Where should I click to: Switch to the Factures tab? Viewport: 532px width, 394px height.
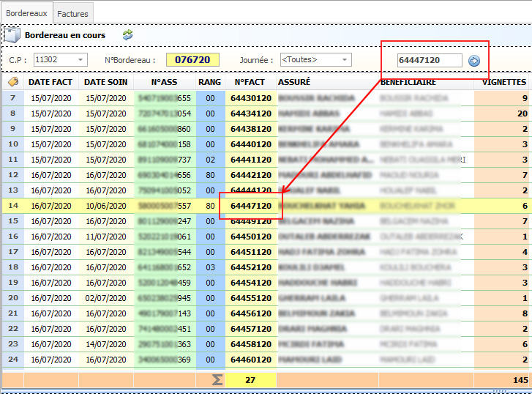(72, 14)
